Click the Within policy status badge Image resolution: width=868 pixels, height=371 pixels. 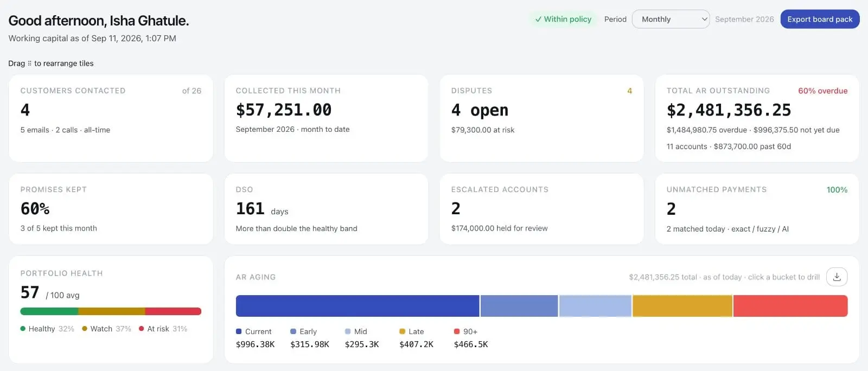(x=563, y=19)
